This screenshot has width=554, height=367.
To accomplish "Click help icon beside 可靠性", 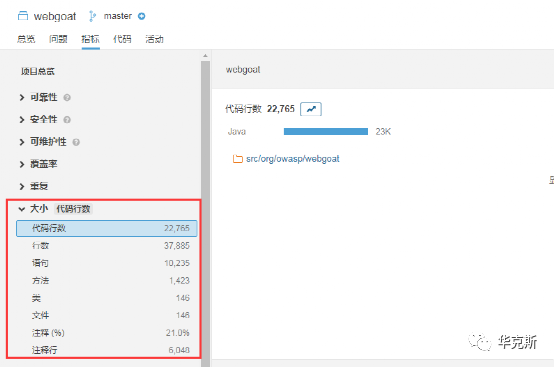I will [67, 97].
